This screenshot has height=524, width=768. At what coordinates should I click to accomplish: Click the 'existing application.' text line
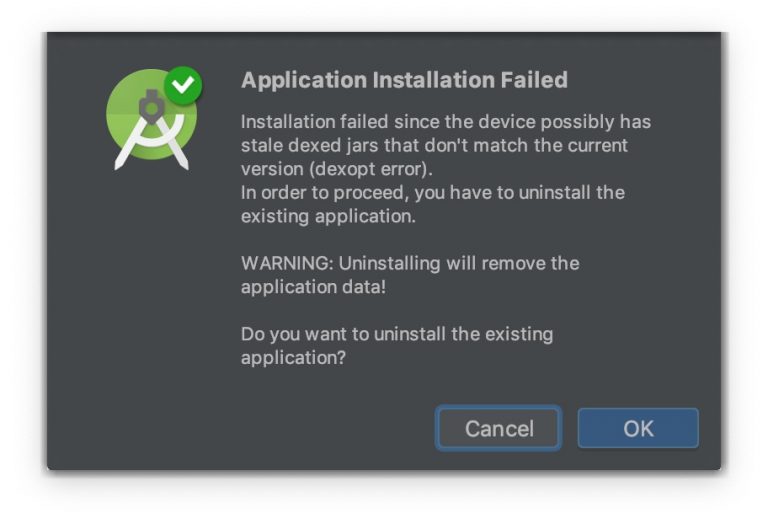tap(328, 215)
